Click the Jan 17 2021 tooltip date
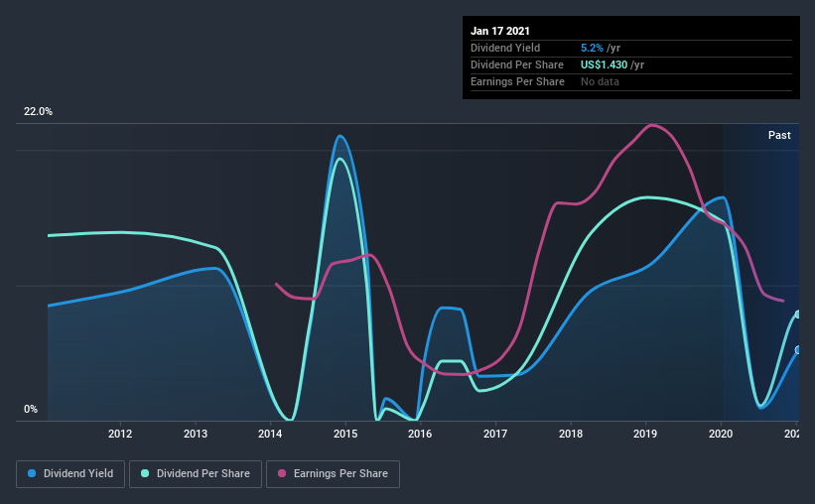Viewport: 815px width, 504px height. pos(500,31)
